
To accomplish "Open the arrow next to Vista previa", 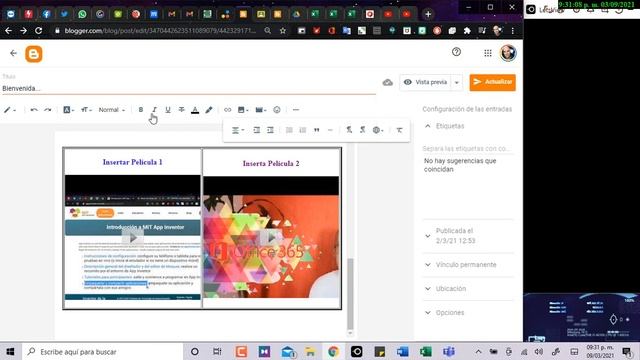I will tap(457, 82).
